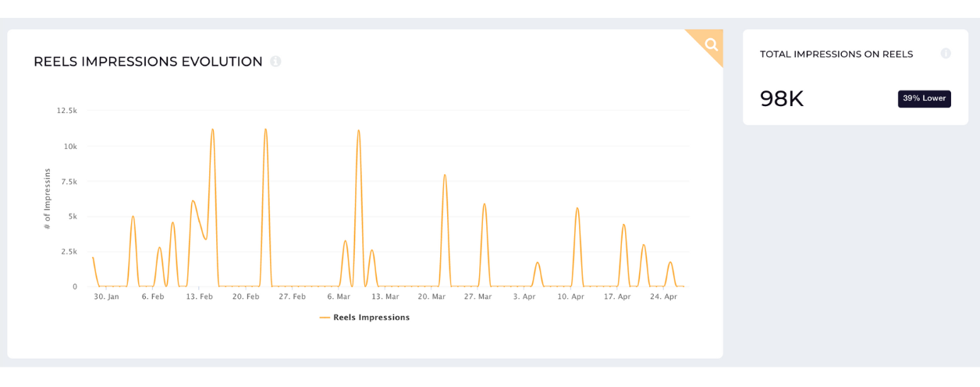Screen dimensions: 980x387
Task: Click Total Impressions on Reels heading
Action: coord(836,54)
